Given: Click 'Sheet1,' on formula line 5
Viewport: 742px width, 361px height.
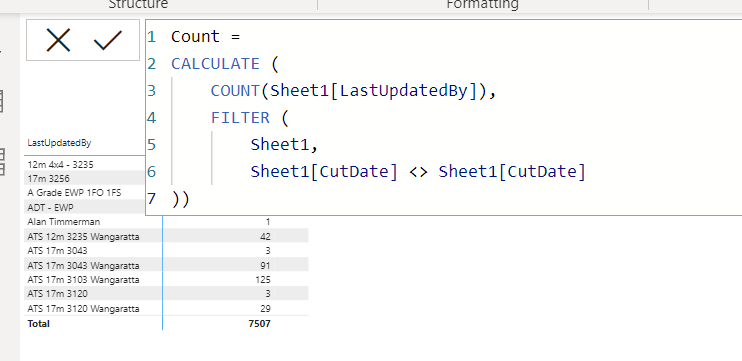Looking at the screenshot, I should click(284, 144).
